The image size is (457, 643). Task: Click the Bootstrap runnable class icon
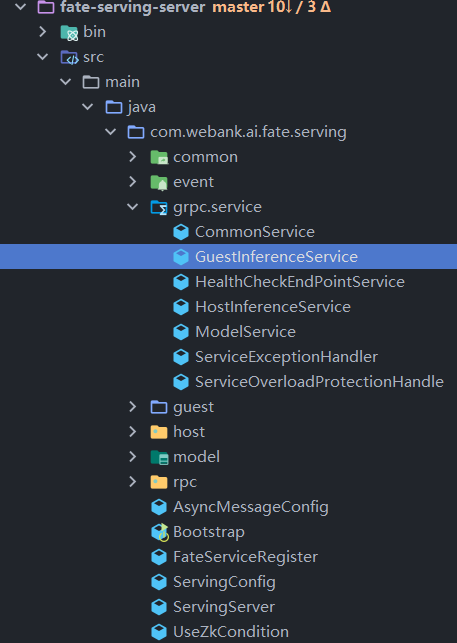click(x=159, y=532)
